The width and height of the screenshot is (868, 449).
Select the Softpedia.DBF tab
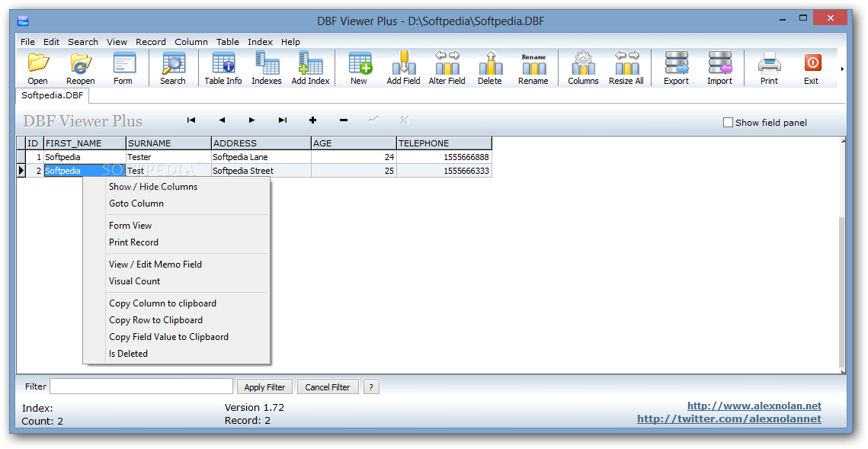[53, 95]
